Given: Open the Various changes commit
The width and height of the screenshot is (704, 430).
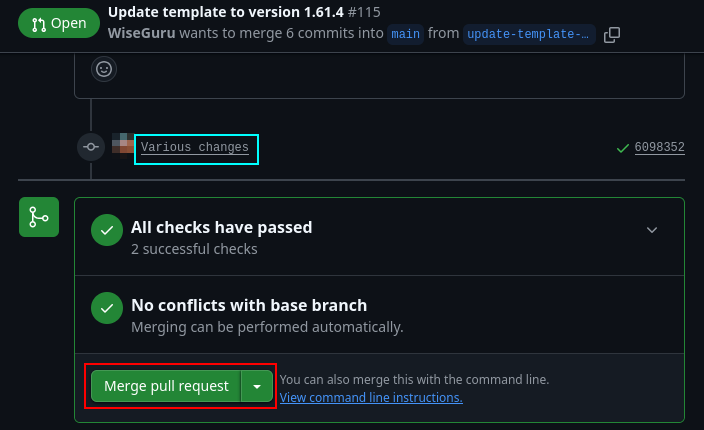Looking at the screenshot, I should 195,148.
